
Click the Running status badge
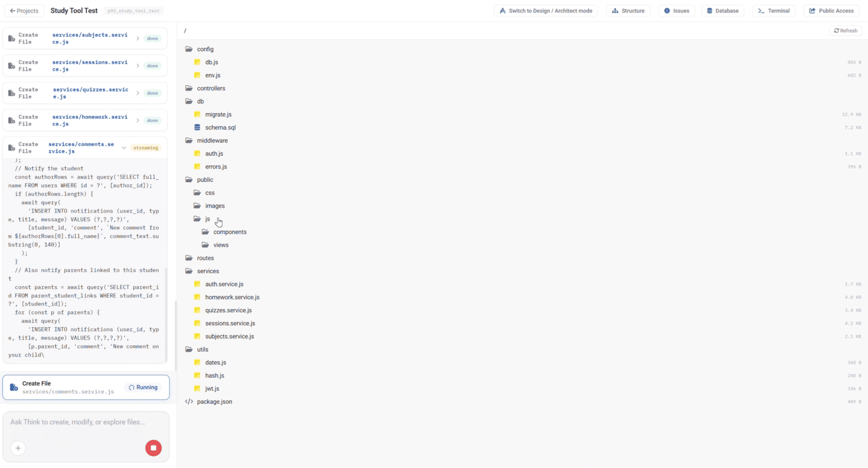143,387
